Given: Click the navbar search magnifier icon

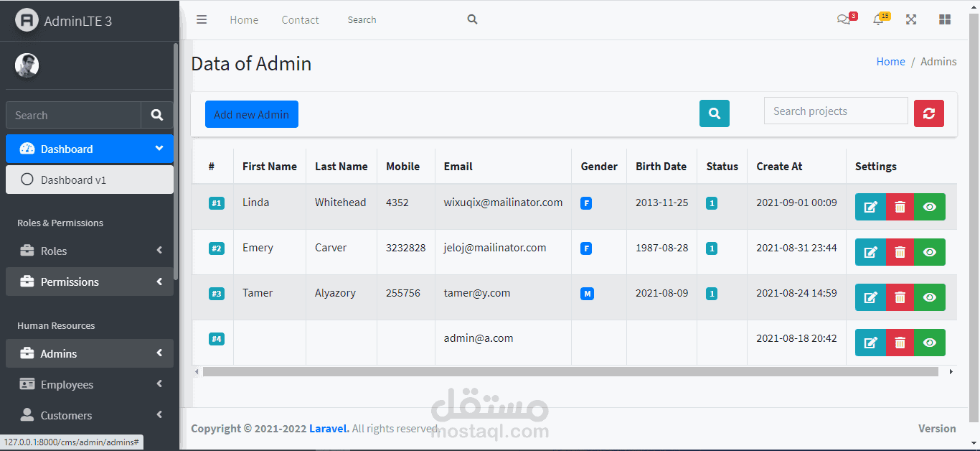Looking at the screenshot, I should [x=472, y=19].
